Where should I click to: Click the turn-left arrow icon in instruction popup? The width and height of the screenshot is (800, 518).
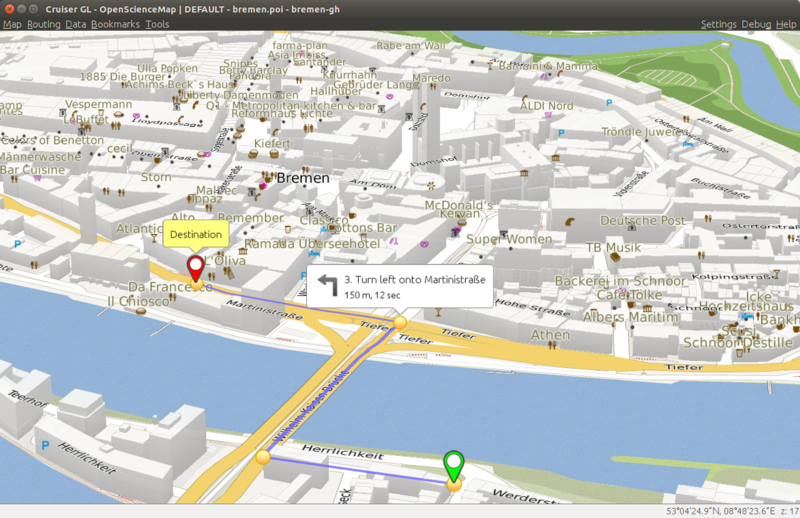coord(328,285)
